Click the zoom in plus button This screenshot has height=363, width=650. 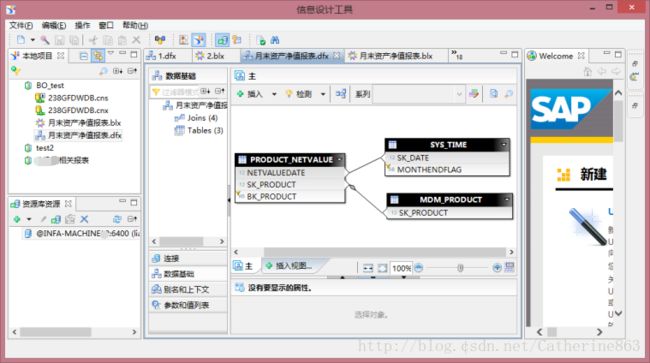(497, 268)
